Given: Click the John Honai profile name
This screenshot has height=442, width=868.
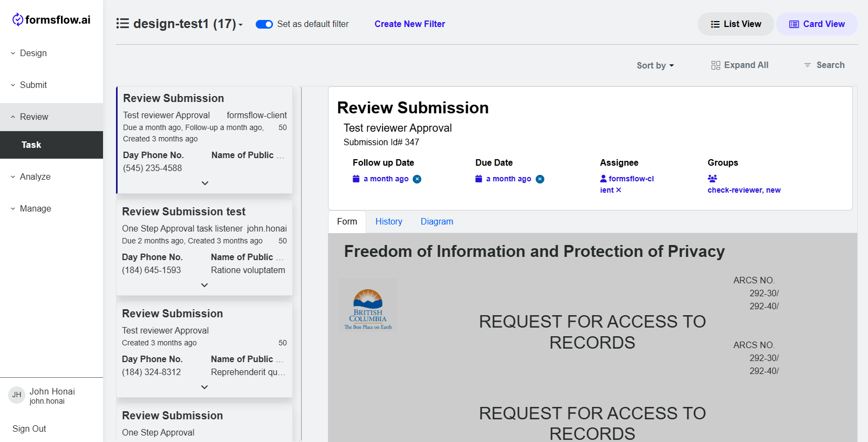Looking at the screenshot, I should coord(52,391).
